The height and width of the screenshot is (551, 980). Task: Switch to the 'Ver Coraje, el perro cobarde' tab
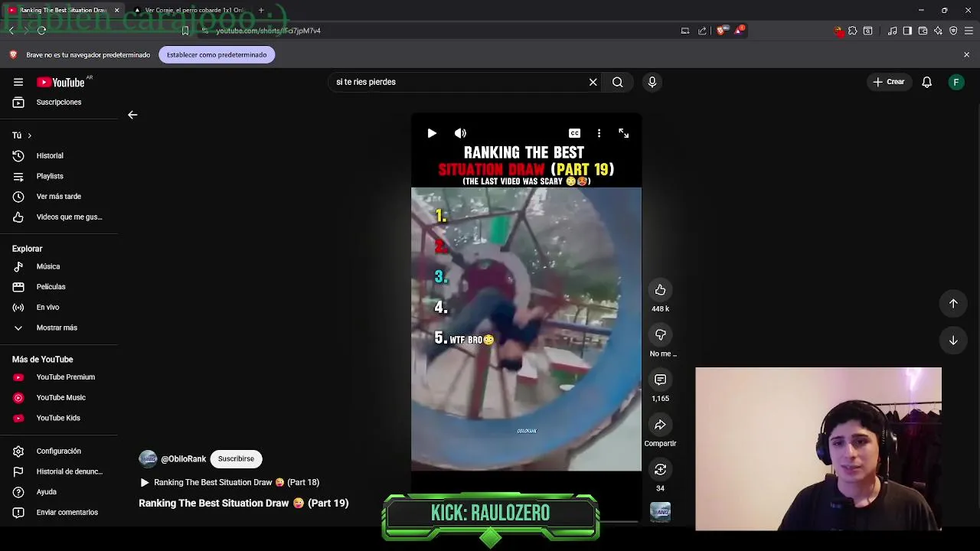tap(189, 10)
